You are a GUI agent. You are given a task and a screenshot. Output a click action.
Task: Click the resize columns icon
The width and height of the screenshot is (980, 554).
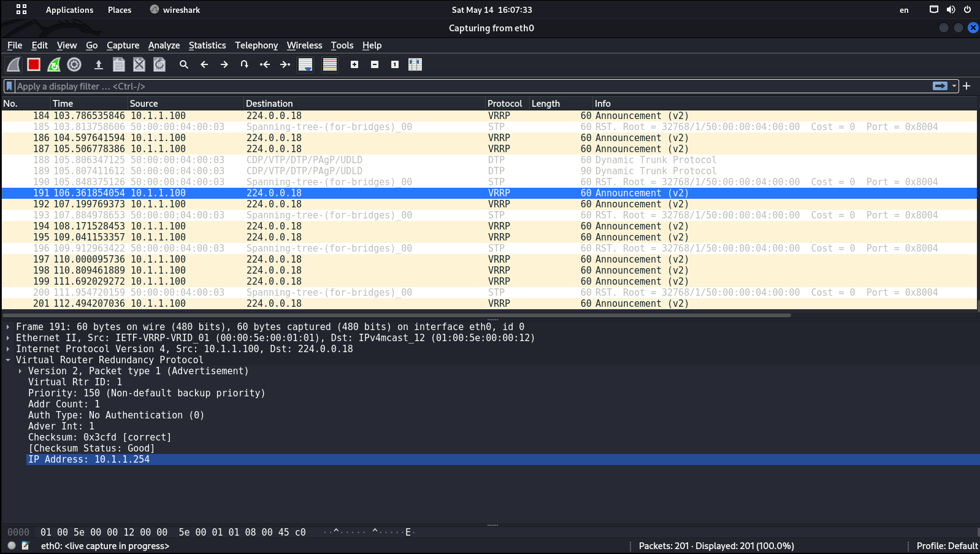(415, 64)
